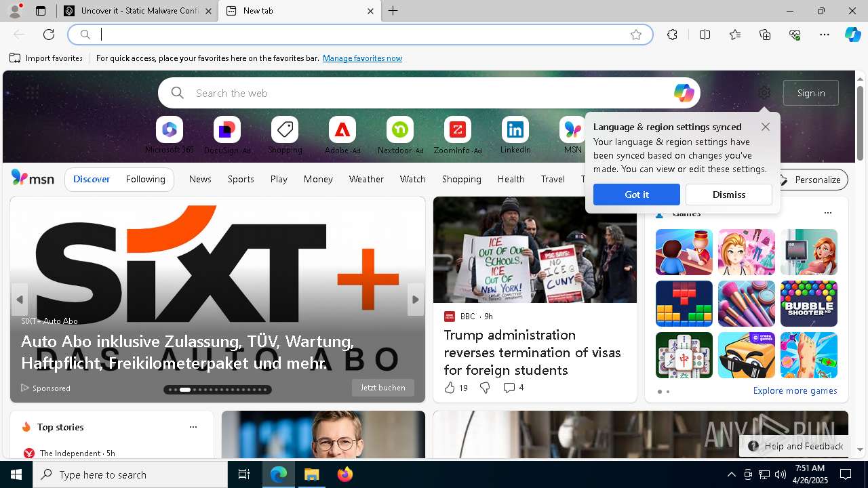
Task: Open Task View on taskbar
Action: coord(244,474)
